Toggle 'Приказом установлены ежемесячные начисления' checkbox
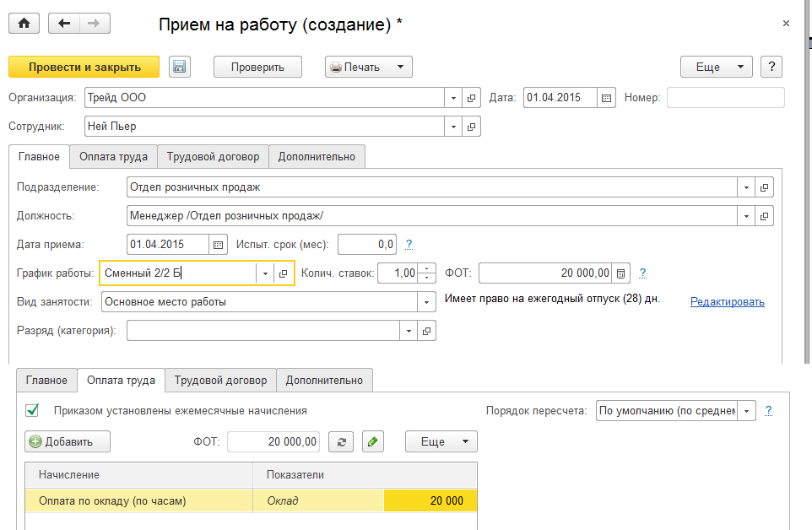This screenshot has height=530, width=812. click(33, 411)
